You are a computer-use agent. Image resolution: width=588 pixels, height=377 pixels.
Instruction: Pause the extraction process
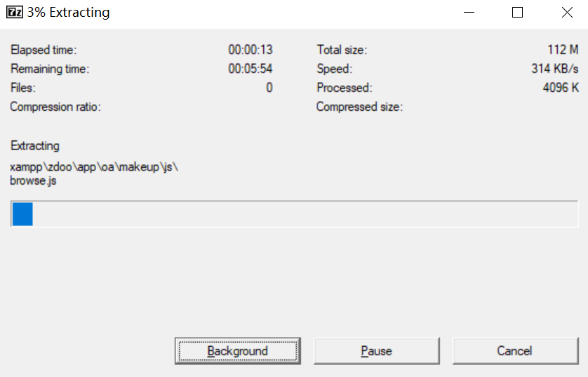[x=377, y=351]
